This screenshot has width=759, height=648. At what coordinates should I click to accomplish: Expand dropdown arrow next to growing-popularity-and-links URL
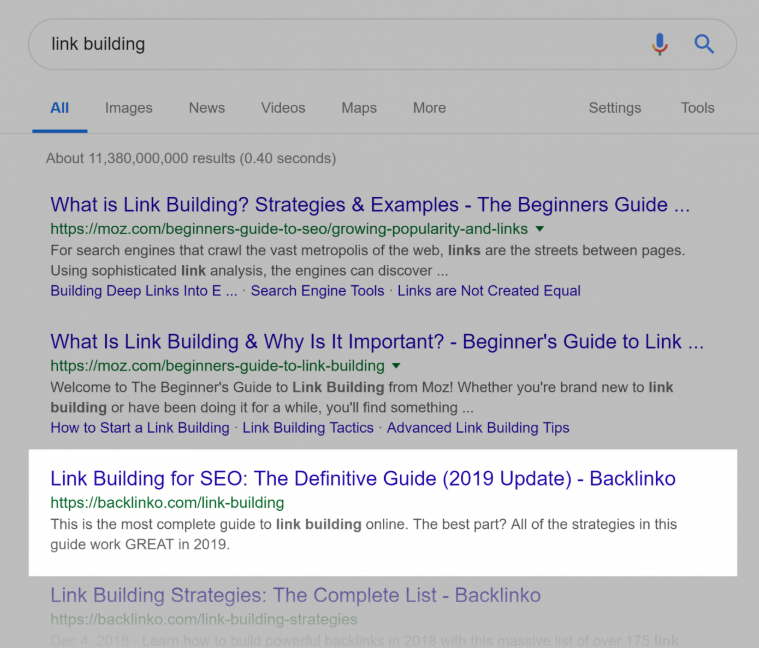540,229
